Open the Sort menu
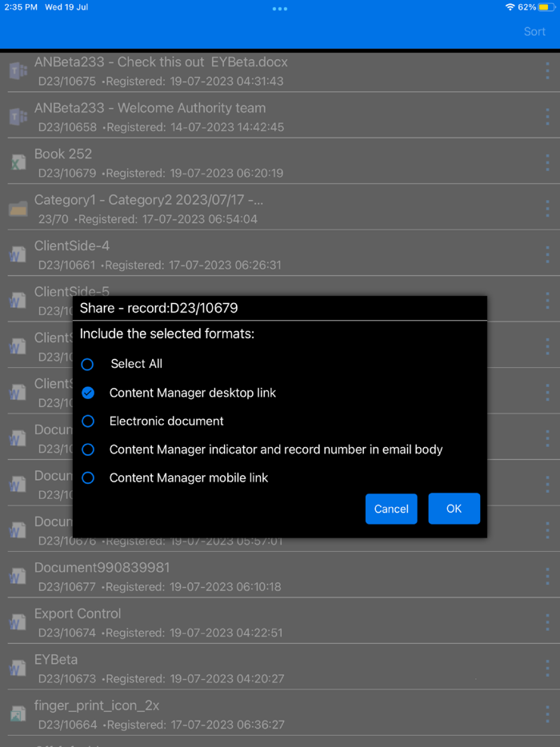560x747 pixels. coord(534,31)
